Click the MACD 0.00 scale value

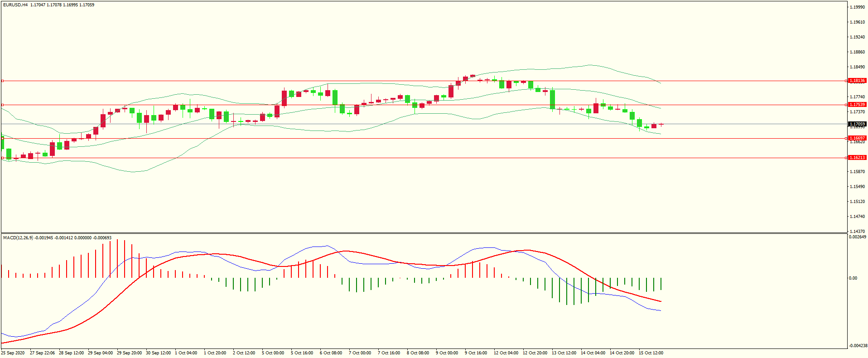click(853, 278)
